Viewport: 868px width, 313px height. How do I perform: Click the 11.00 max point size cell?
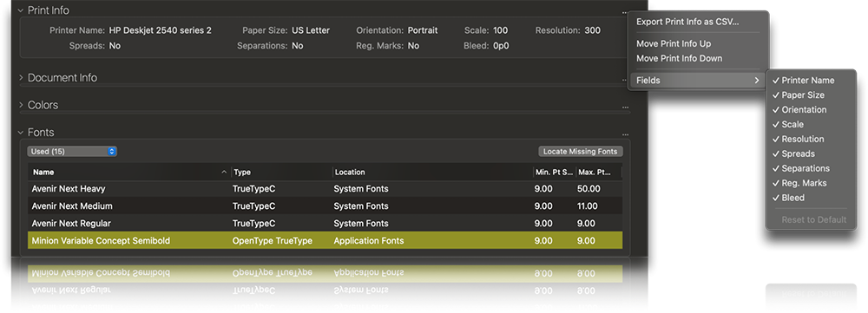588,206
